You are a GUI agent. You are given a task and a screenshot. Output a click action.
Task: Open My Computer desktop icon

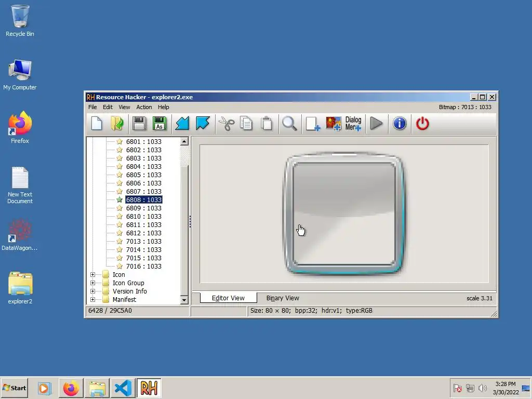[20, 75]
